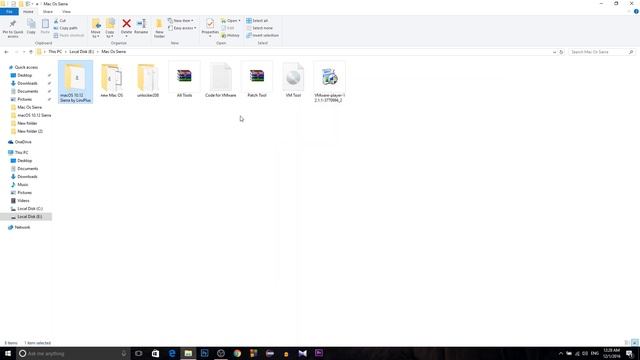Click the Paste button in the ribbon
640x360 pixels.
45,27
